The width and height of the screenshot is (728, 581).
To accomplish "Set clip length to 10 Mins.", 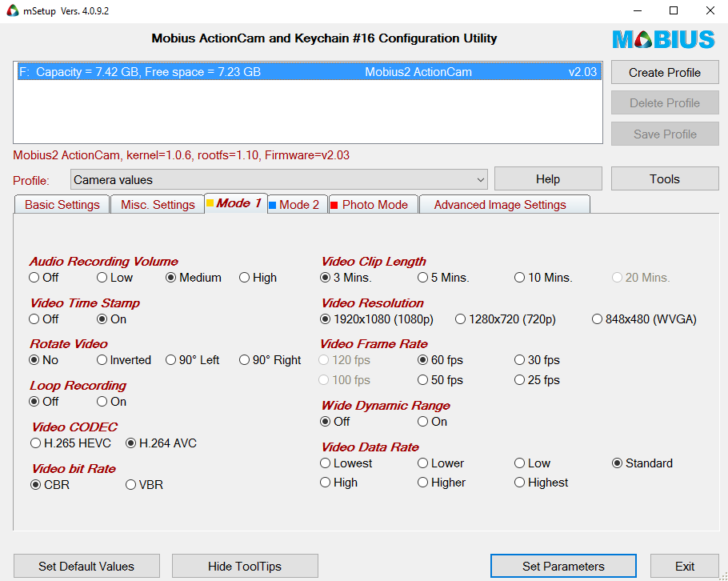I will (543, 278).
